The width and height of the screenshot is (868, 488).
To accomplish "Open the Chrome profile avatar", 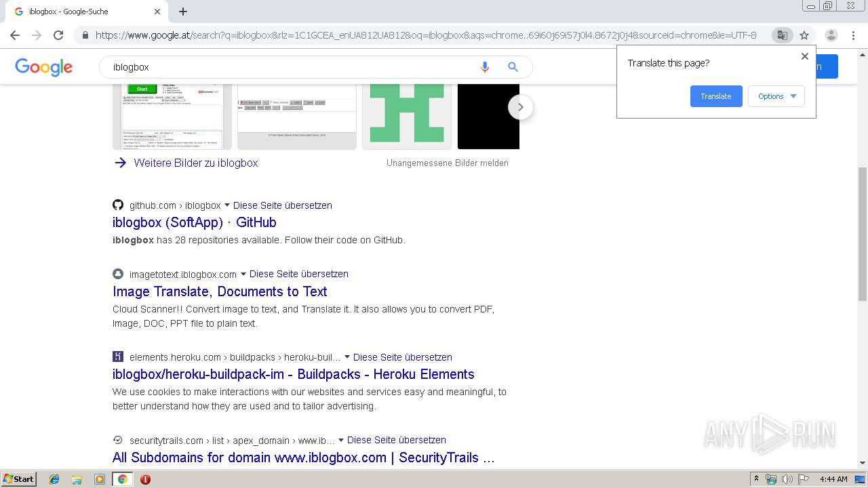I will (831, 35).
